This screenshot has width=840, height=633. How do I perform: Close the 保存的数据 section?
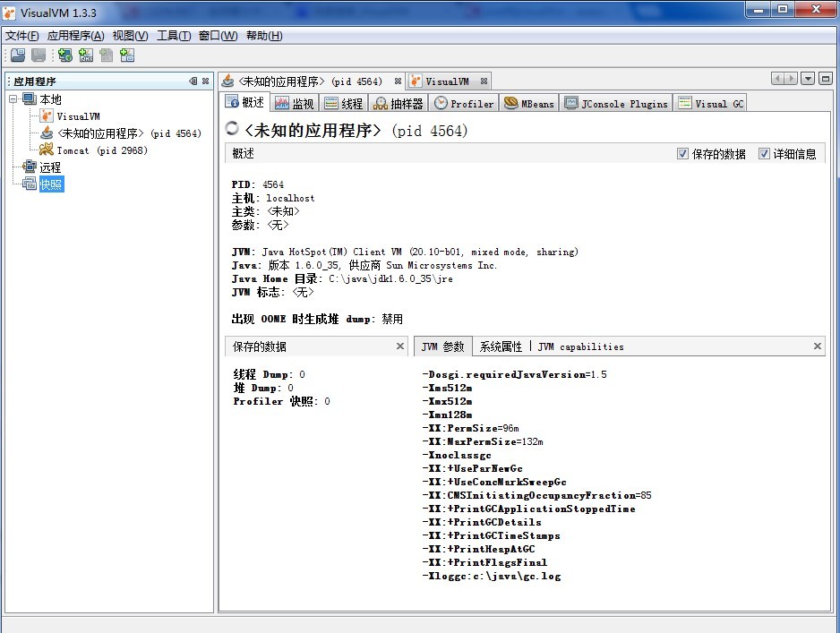pyautogui.click(x=399, y=346)
